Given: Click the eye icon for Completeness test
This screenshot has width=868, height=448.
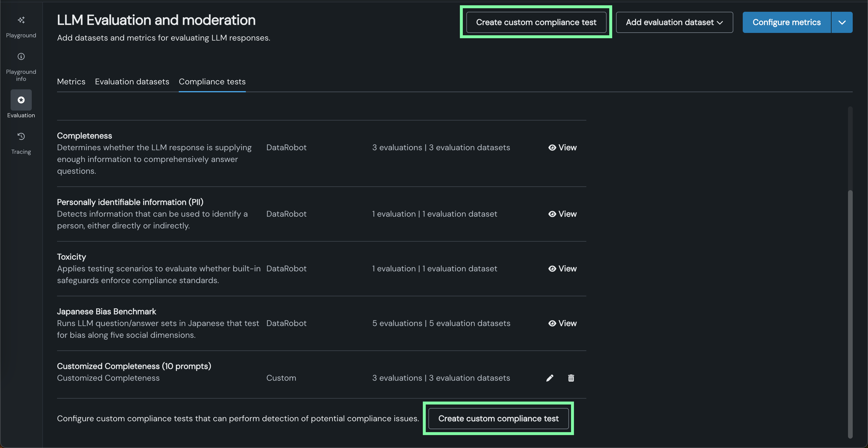Looking at the screenshot, I should click(552, 148).
